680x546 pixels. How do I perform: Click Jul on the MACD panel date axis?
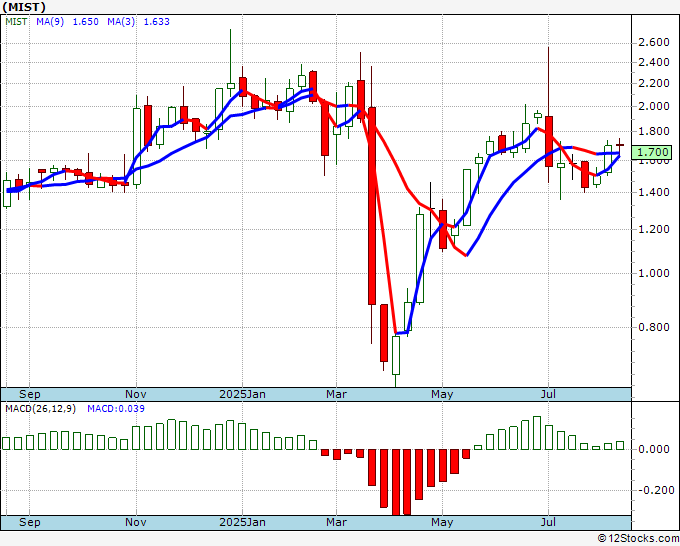coord(549,522)
